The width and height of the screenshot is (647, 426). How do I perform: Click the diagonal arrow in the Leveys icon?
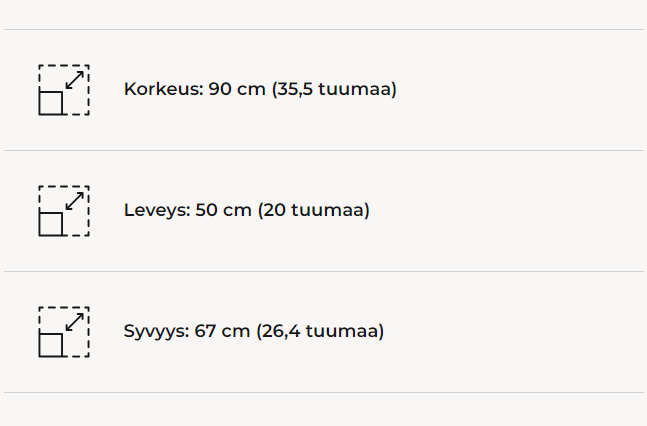pyautogui.click(x=75, y=200)
